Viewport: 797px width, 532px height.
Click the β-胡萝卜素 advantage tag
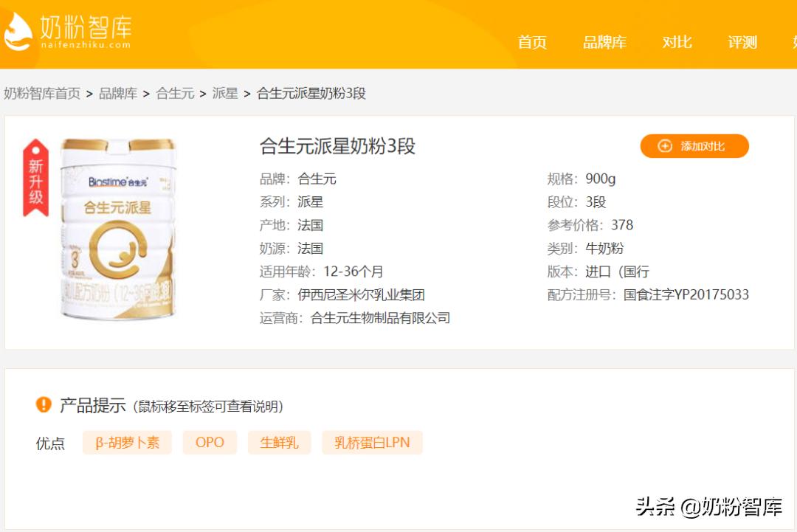[127, 442]
